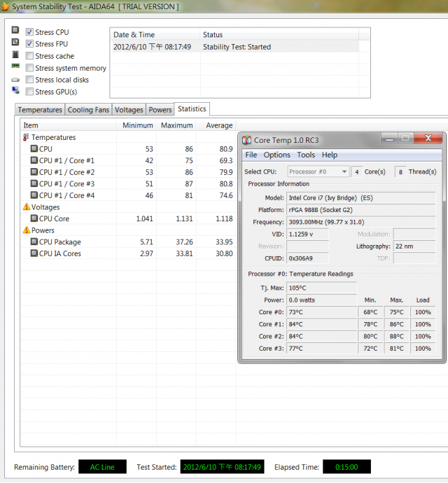
Task: Click the Tj. Max field '105°C'
Action: [x=322, y=288]
